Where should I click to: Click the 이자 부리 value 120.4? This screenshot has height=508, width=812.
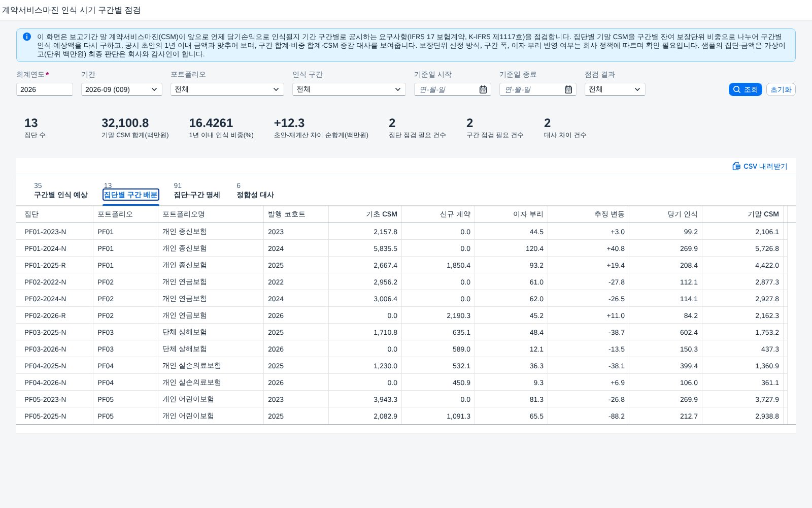pos(534,248)
